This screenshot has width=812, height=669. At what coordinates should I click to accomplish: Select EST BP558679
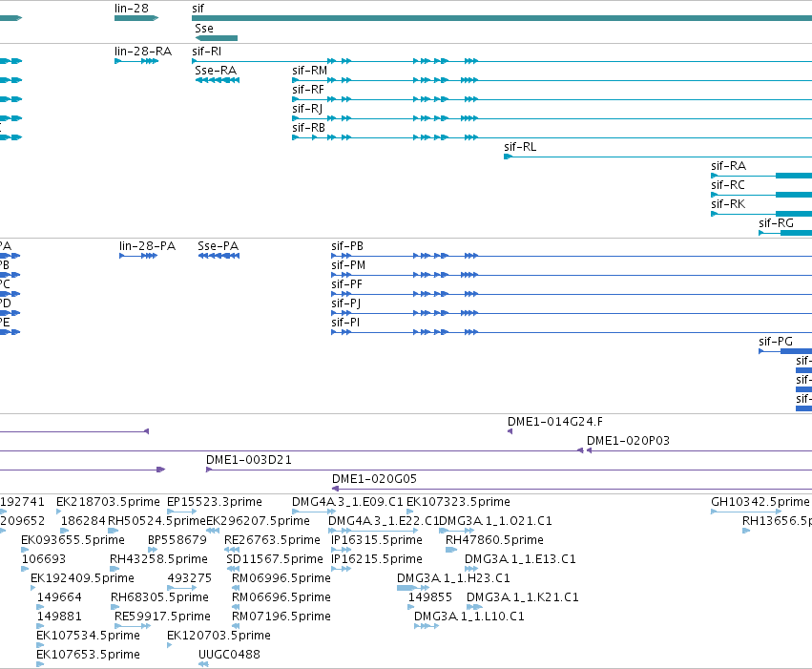tap(177, 540)
